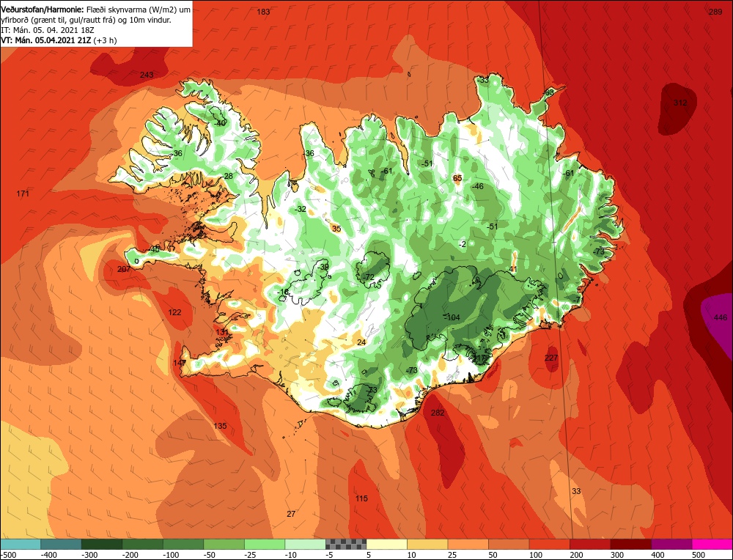Select the pale yellow 5 to 10 swatch
Viewport: 733px width, 560px height.
click(386, 544)
